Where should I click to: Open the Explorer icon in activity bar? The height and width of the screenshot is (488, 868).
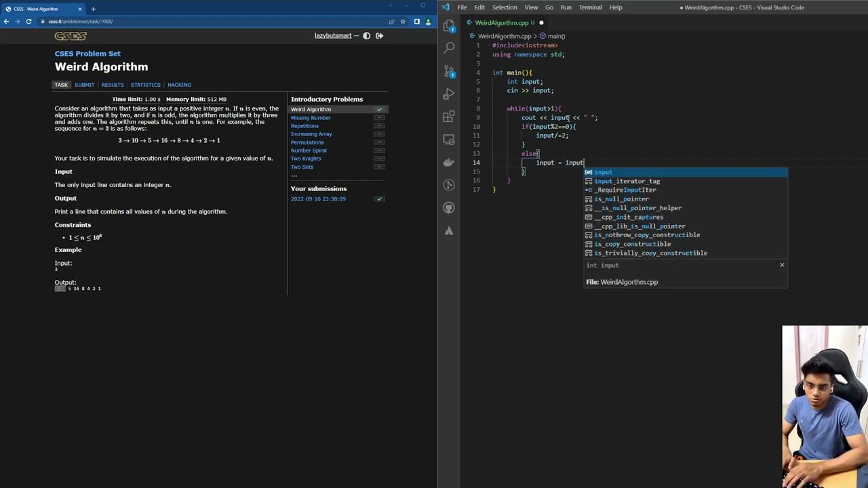click(449, 26)
